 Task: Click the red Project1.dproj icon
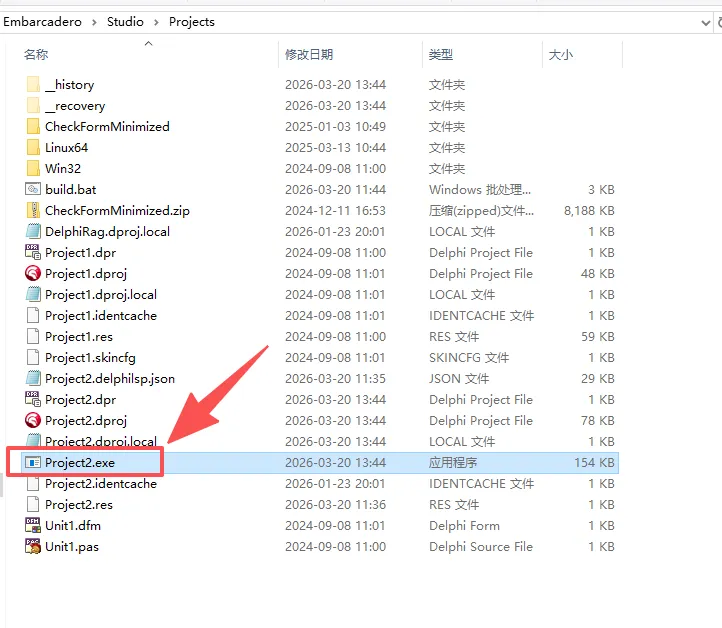coord(33,273)
